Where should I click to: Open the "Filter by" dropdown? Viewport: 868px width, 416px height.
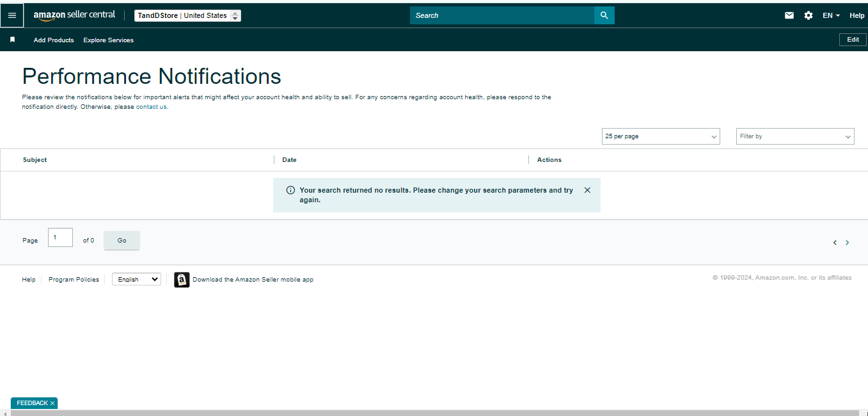point(795,136)
